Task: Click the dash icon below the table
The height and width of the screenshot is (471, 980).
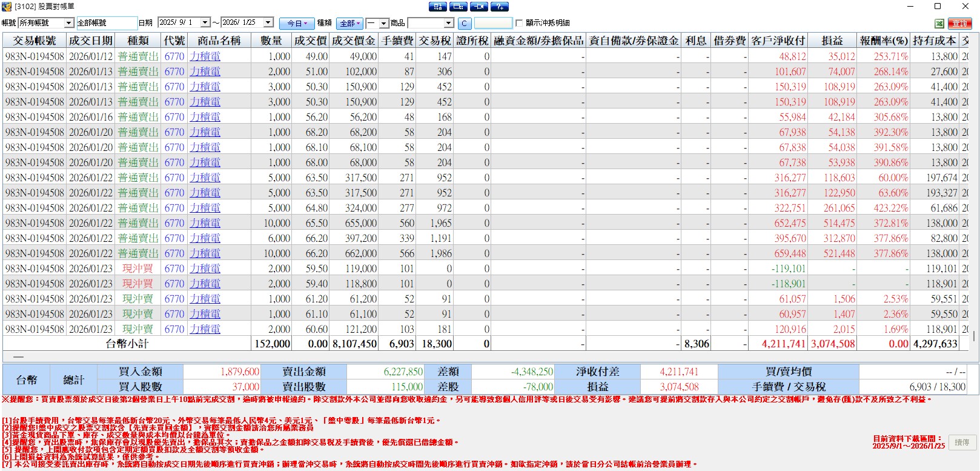Action: pos(18,357)
